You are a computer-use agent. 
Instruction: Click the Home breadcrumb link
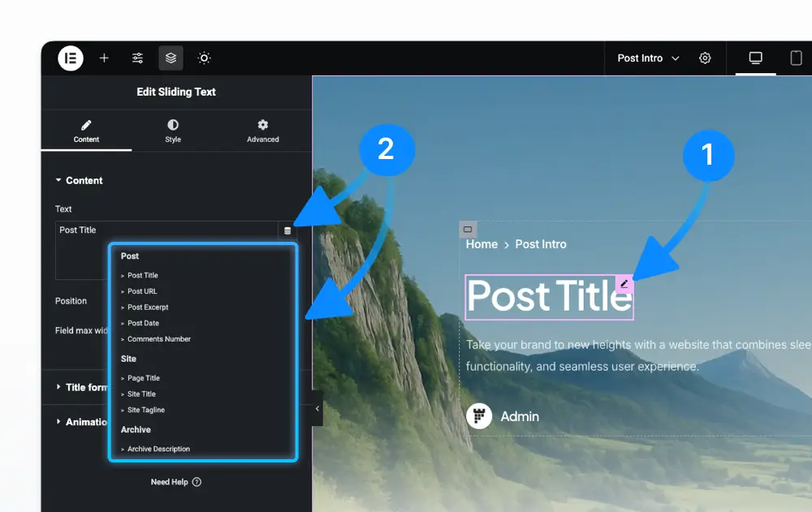point(482,244)
